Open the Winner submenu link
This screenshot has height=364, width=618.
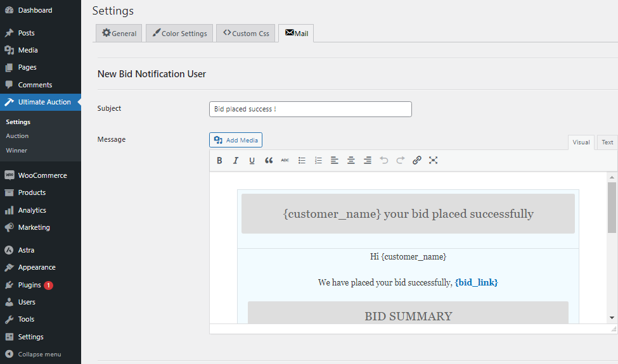click(16, 150)
